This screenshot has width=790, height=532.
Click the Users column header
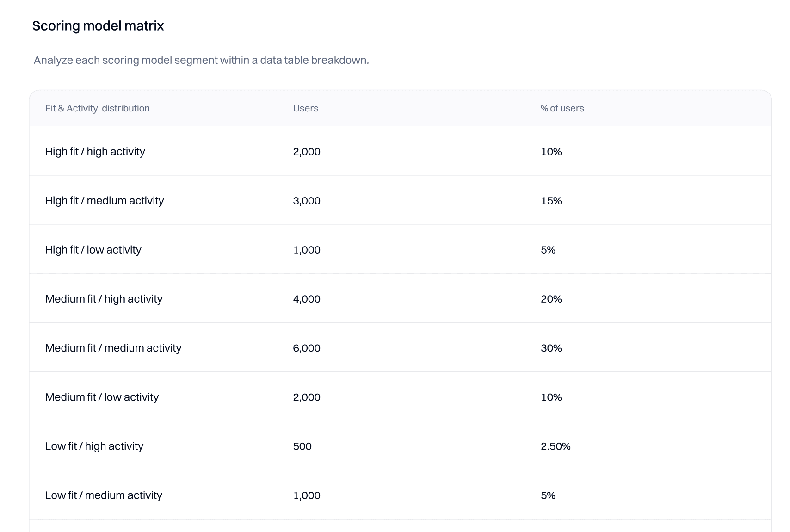click(x=305, y=109)
